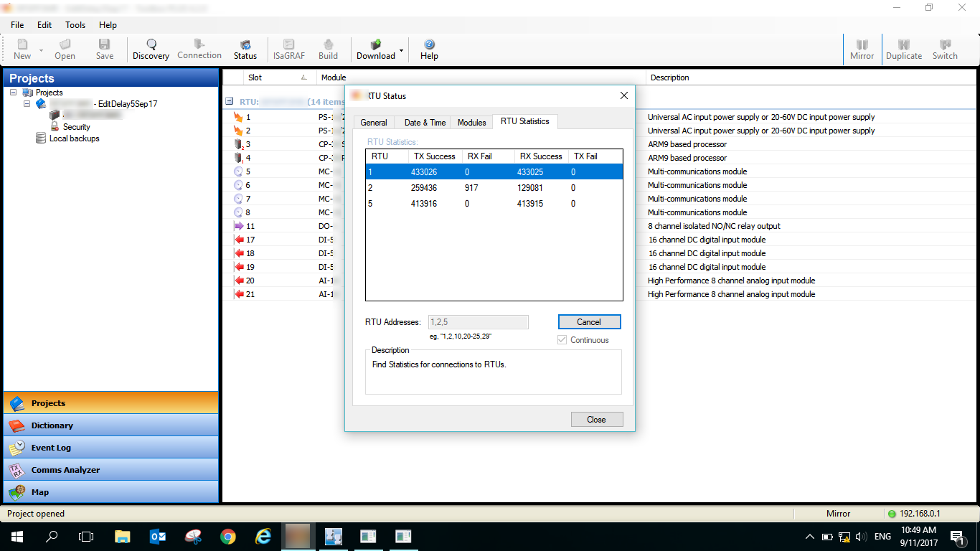The height and width of the screenshot is (551, 980).
Task: Start Discovery from the toolbar
Action: pos(151,50)
